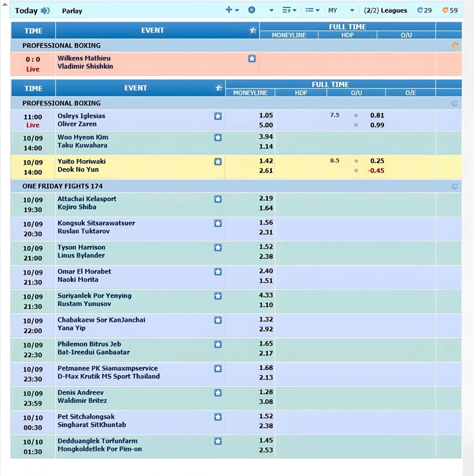The image size is (474, 476).
Task: Select Yana Yip moneyline 2.92
Action: [266, 329]
